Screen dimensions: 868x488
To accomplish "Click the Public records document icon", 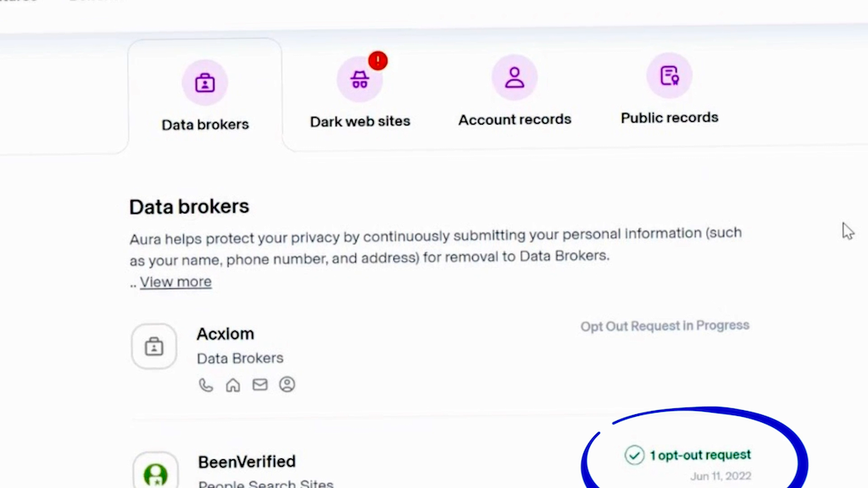I will pyautogui.click(x=670, y=76).
